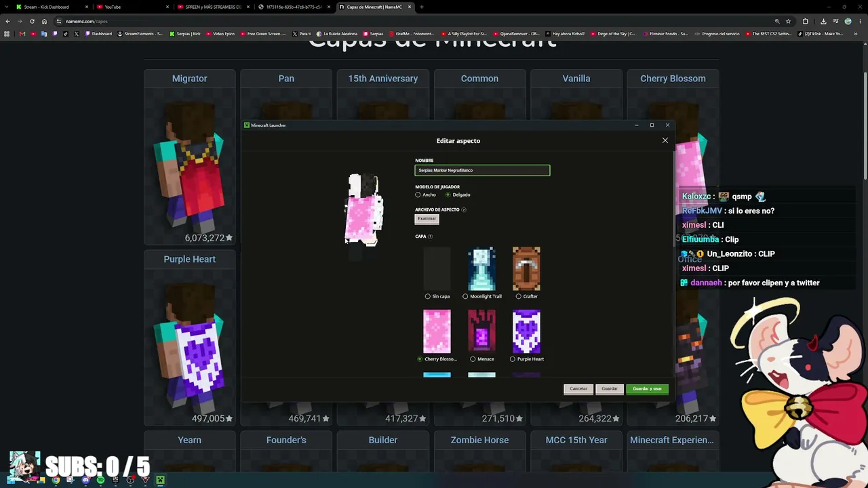
Task: Open the Purple Heart cape card on NameMC
Action: (x=190, y=338)
